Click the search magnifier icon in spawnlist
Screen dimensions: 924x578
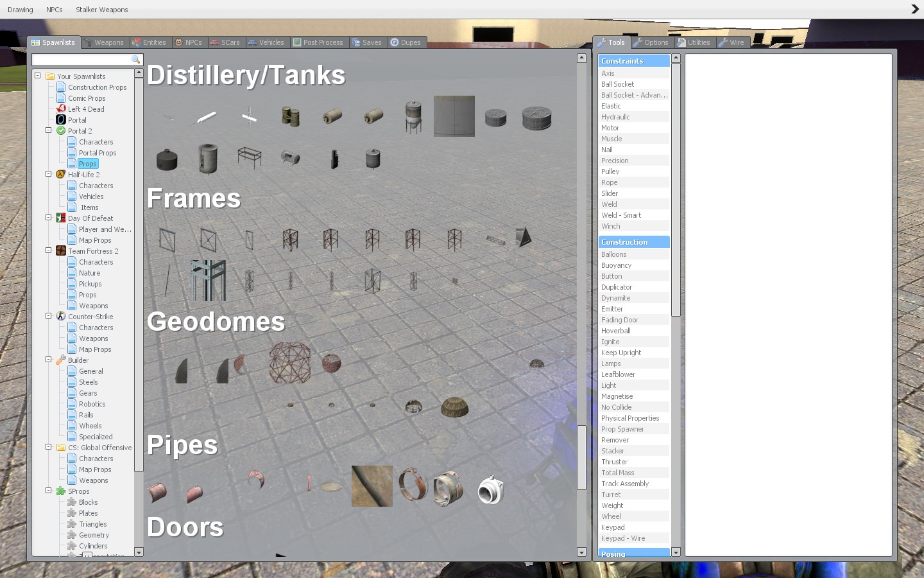[x=135, y=60]
